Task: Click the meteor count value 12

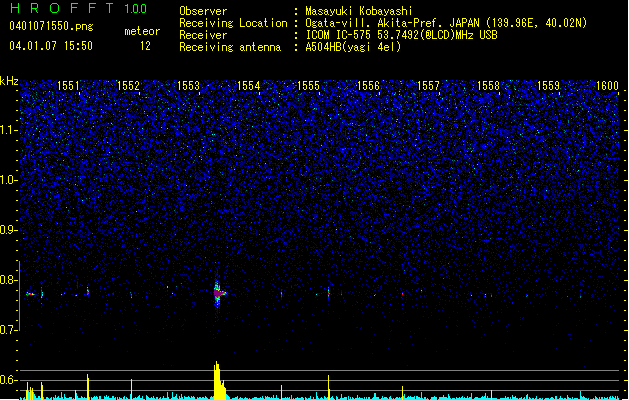Action: coord(145,46)
